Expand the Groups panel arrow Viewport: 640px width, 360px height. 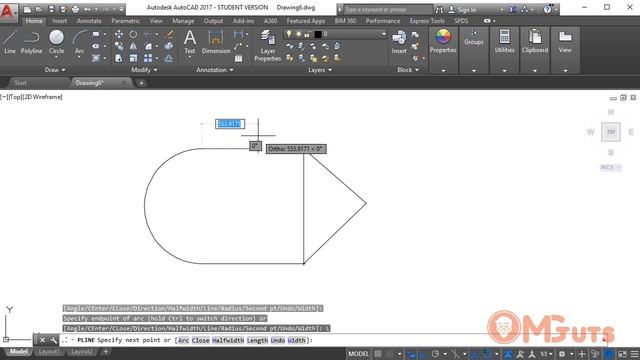coord(473,71)
